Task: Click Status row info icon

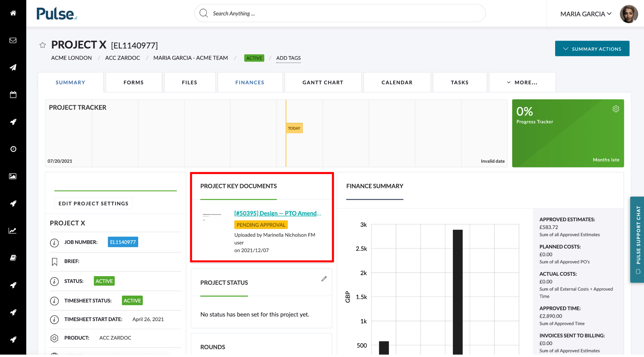Action: point(54,282)
